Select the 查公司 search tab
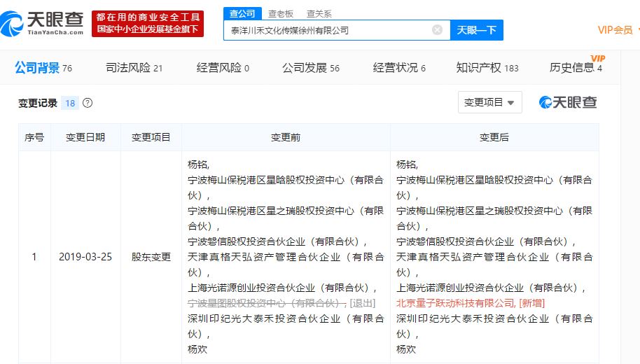The image size is (640, 364). [242, 13]
